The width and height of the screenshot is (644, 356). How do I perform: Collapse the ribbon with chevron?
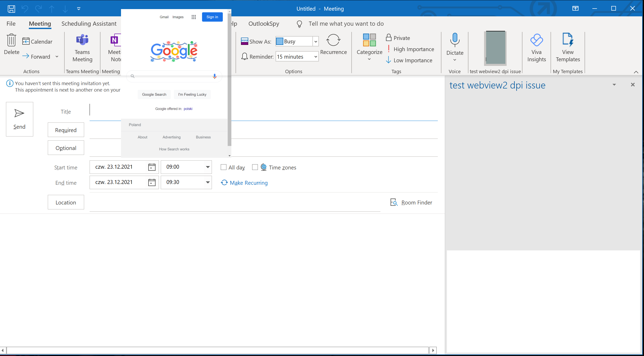636,72
